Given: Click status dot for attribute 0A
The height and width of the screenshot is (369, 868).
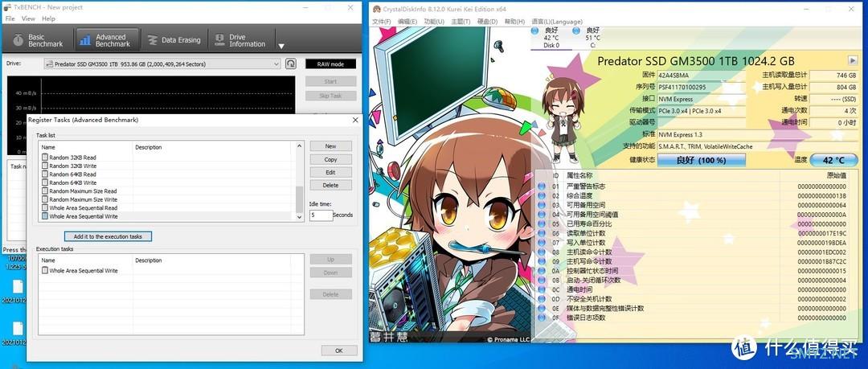Looking at the screenshot, I should 542,271.
